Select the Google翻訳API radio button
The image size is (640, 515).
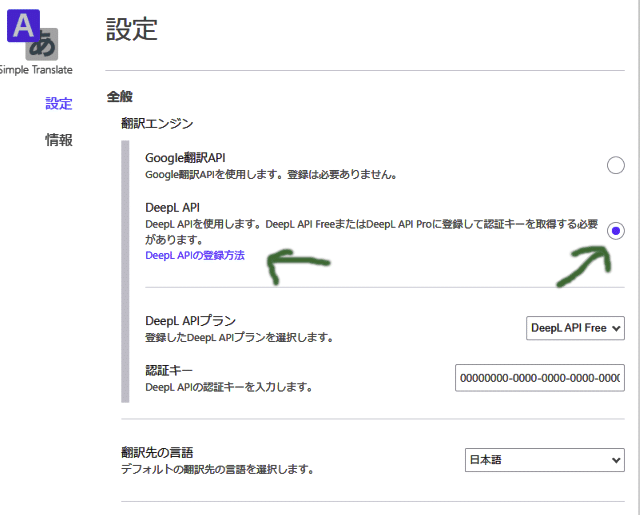[x=616, y=165]
